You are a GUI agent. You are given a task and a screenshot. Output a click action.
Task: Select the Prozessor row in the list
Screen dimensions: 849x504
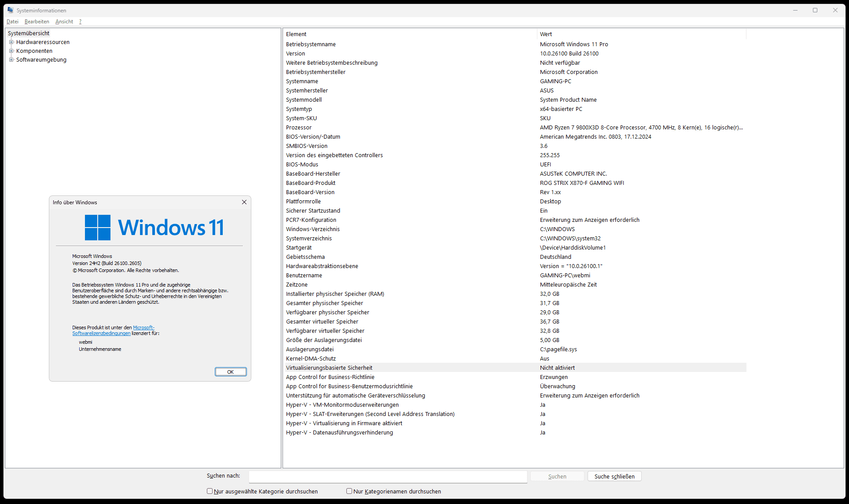pos(299,128)
